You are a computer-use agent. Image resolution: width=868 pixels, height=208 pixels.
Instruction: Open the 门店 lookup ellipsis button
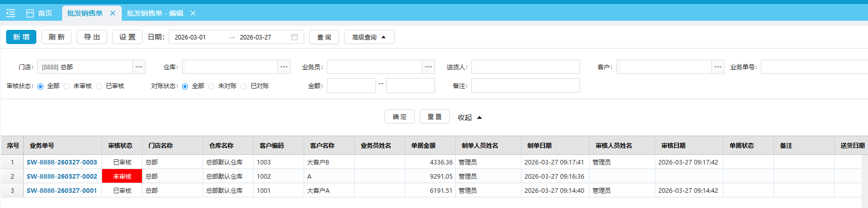click(x=139, y=67)
